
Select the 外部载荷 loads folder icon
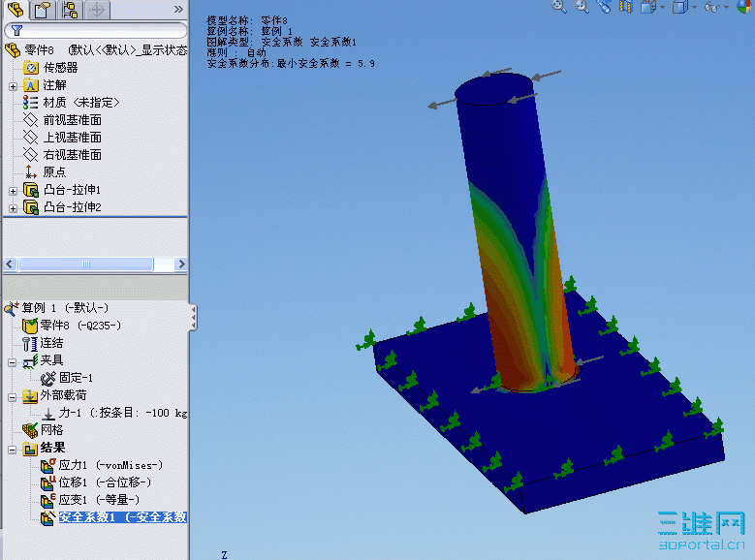point(29,396)
